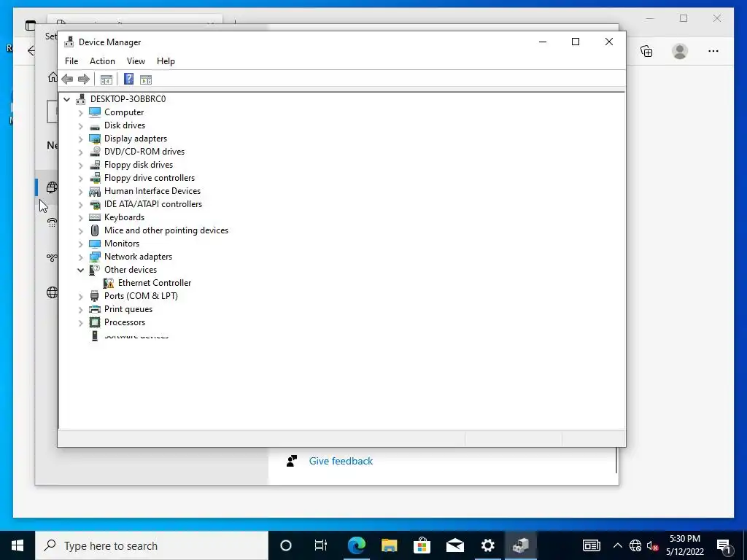The image size is (747, 560).
Task: Click the Windows Start button
Action: point(18,545)
